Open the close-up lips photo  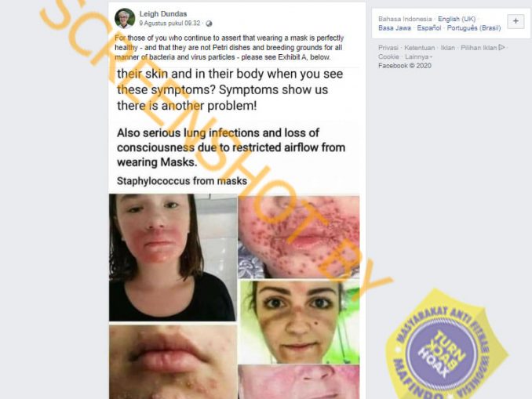tap(173, 361)
